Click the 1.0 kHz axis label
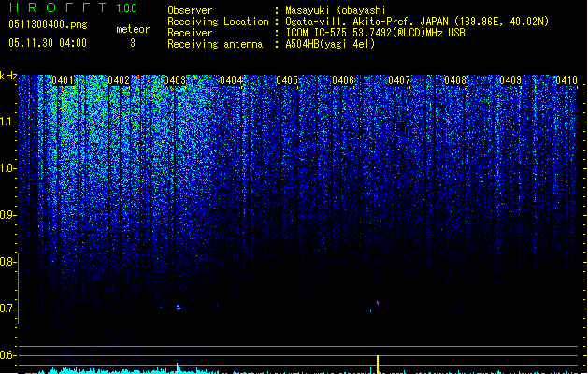The image size is (588, 374). pyautogui.click(x=7, y=168)
